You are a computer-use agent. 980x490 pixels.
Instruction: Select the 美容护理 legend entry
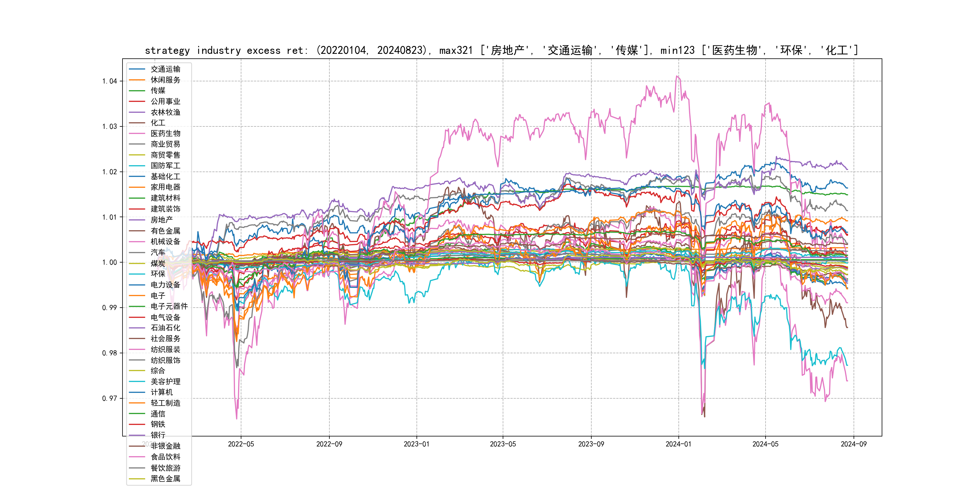coord(165,382)
